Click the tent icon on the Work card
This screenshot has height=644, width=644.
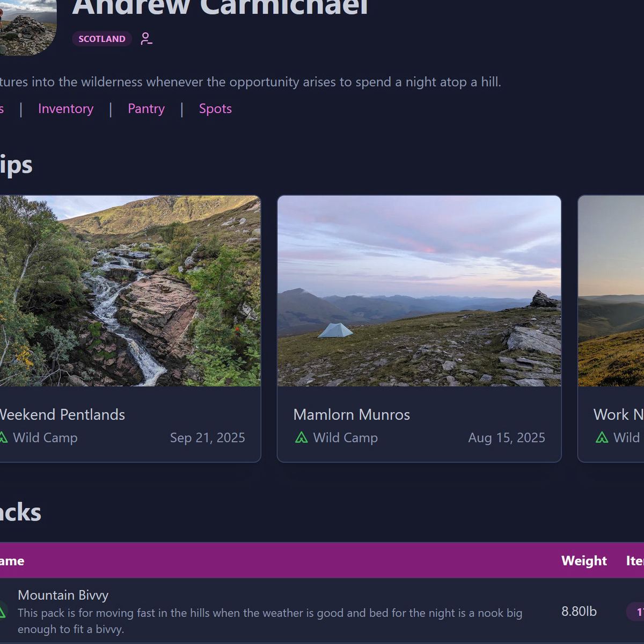coord(602,438)
